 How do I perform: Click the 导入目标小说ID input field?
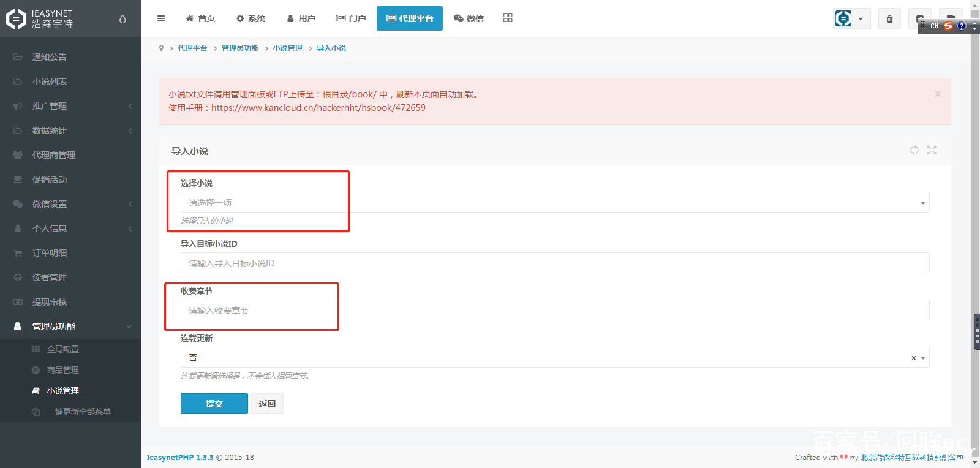(x=555, y=263)
